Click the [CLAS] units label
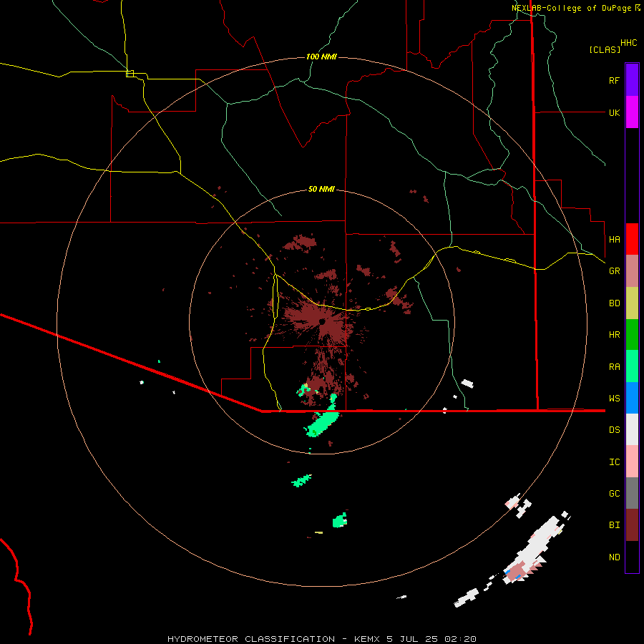Image resolution: width=644 pixels, height=644 pixels. pos(605,49)
